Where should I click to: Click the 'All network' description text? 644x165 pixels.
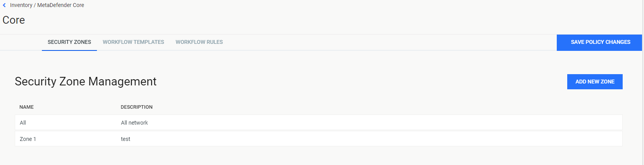click(x=135, y=123)
